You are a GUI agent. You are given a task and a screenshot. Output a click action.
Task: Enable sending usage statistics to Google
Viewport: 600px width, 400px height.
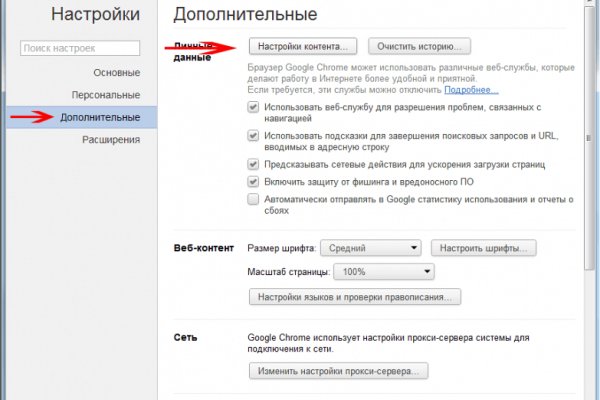[x=254, y=199]
